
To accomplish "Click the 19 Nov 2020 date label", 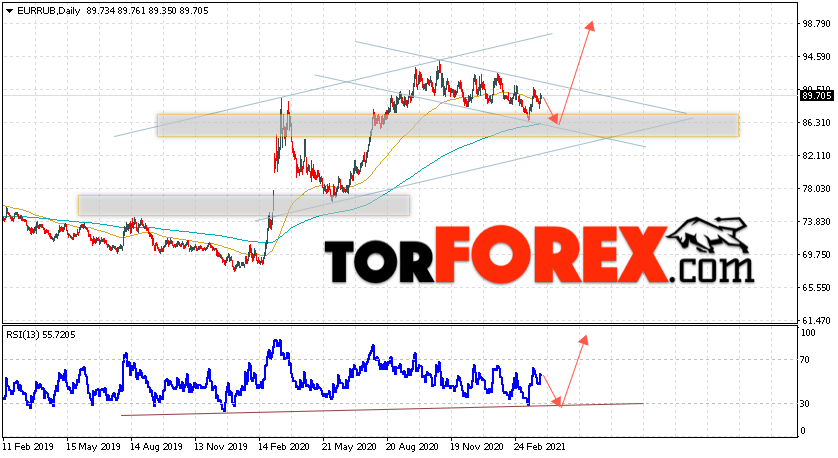I will pos(476,446).
